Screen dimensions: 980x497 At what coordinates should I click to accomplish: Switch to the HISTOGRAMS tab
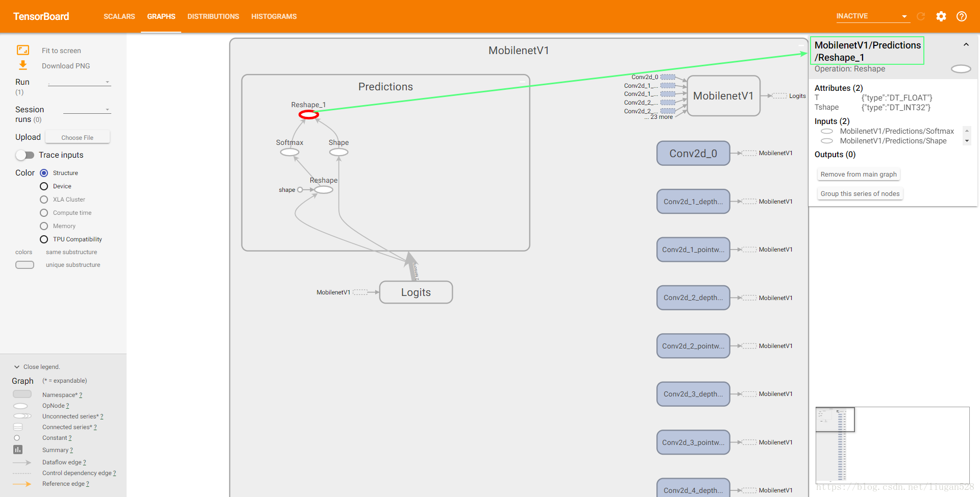pos(274,16)
